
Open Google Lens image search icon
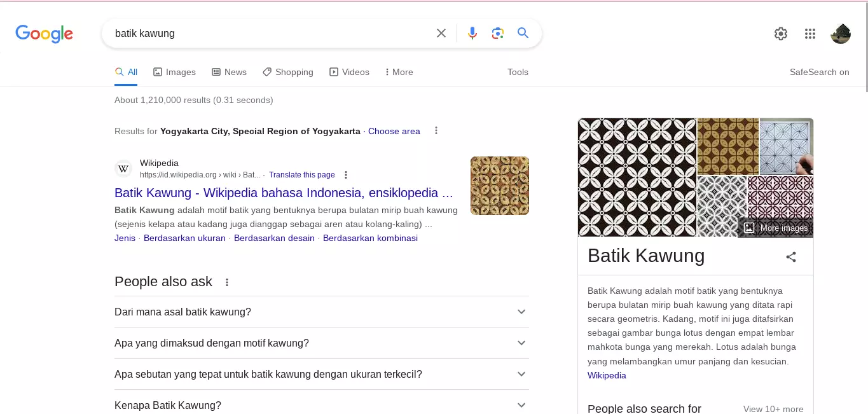(498, 33)
